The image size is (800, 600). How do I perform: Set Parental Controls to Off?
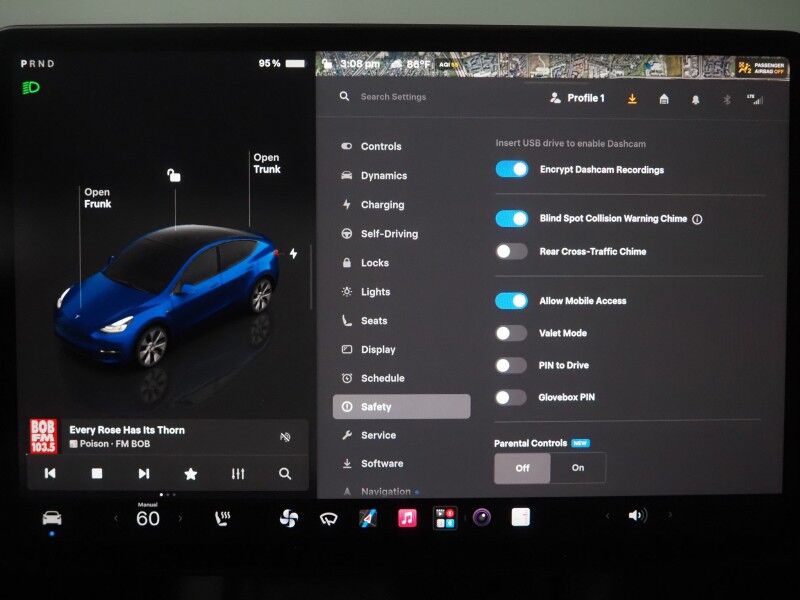click(x=522, y=468)
